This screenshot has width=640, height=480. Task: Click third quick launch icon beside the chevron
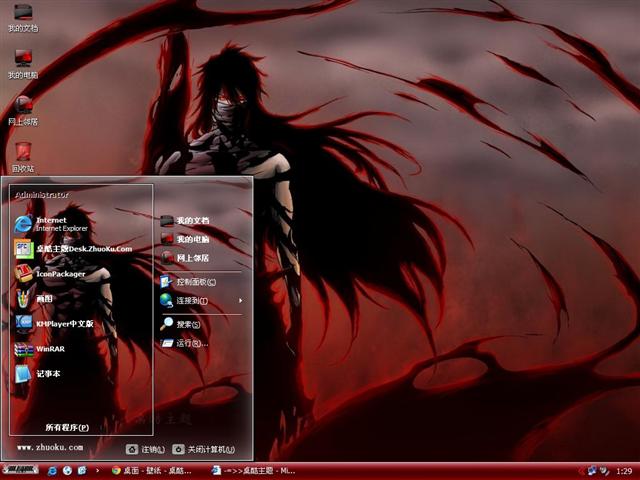coord(82,471)
